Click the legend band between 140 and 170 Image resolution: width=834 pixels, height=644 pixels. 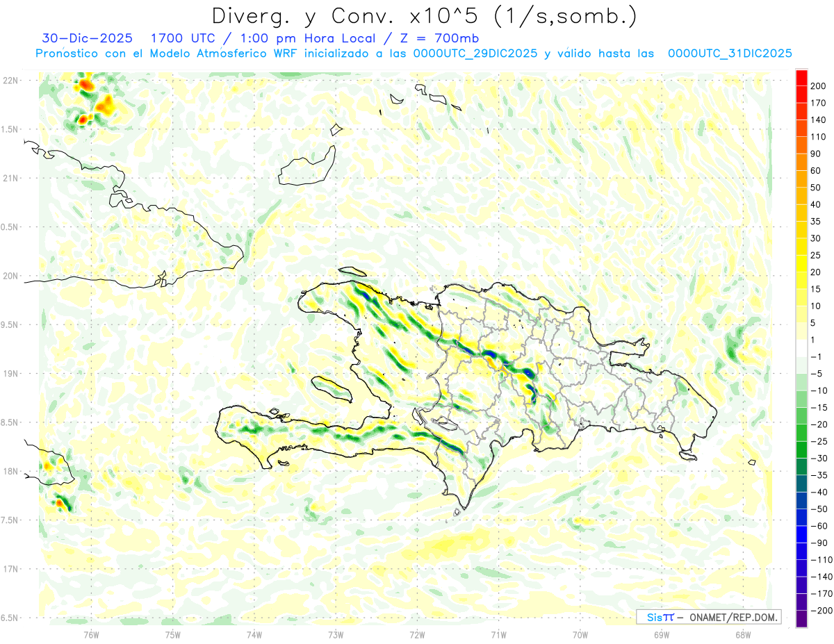tap(801, 111)
